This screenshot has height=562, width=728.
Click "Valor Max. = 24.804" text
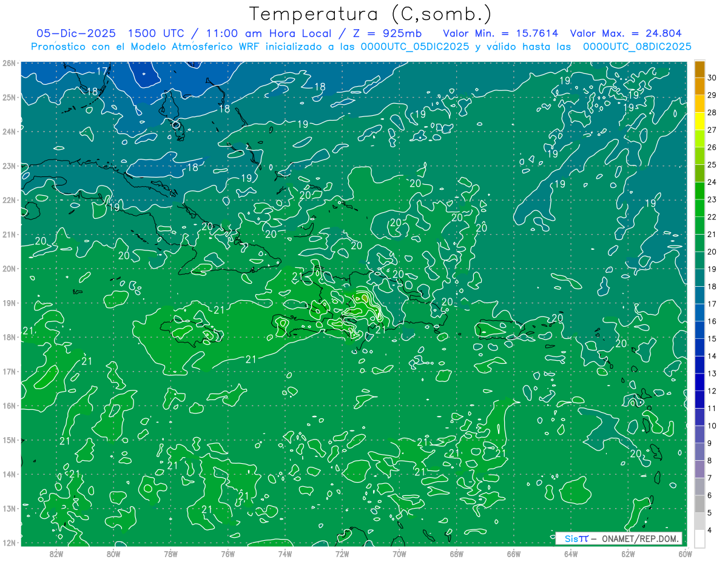click(626, 33)
